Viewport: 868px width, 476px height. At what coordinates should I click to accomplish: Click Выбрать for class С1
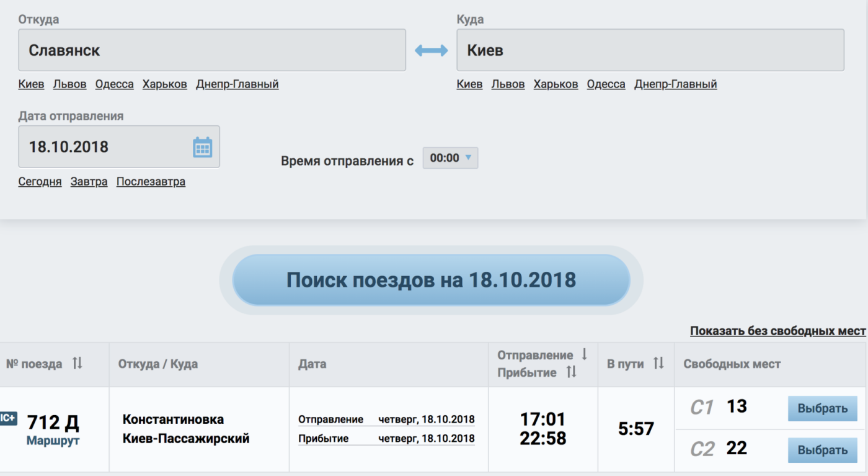point(823,409)
